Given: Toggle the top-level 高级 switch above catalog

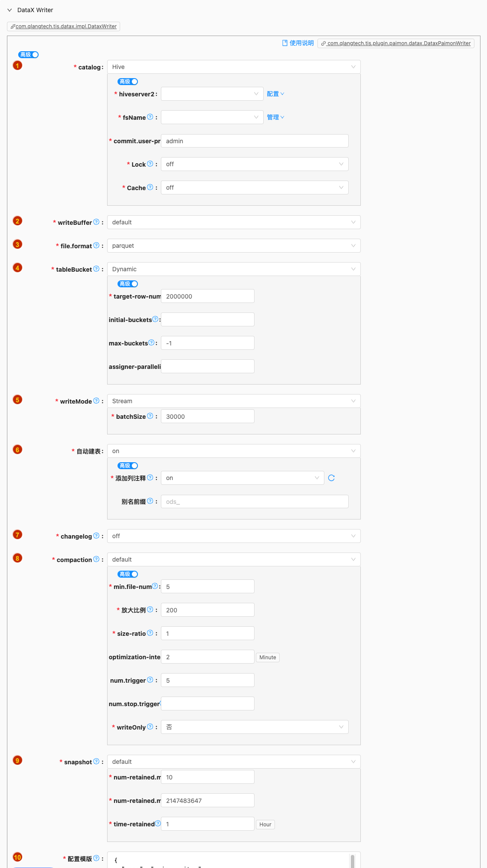Looking at the screenshot, I should [x=29, y=55].
